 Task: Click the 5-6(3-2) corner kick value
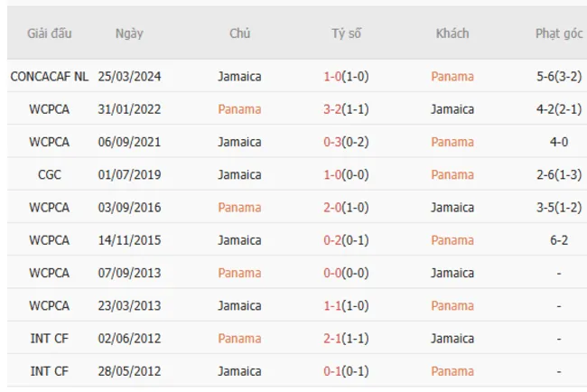(x=559, y=77)
